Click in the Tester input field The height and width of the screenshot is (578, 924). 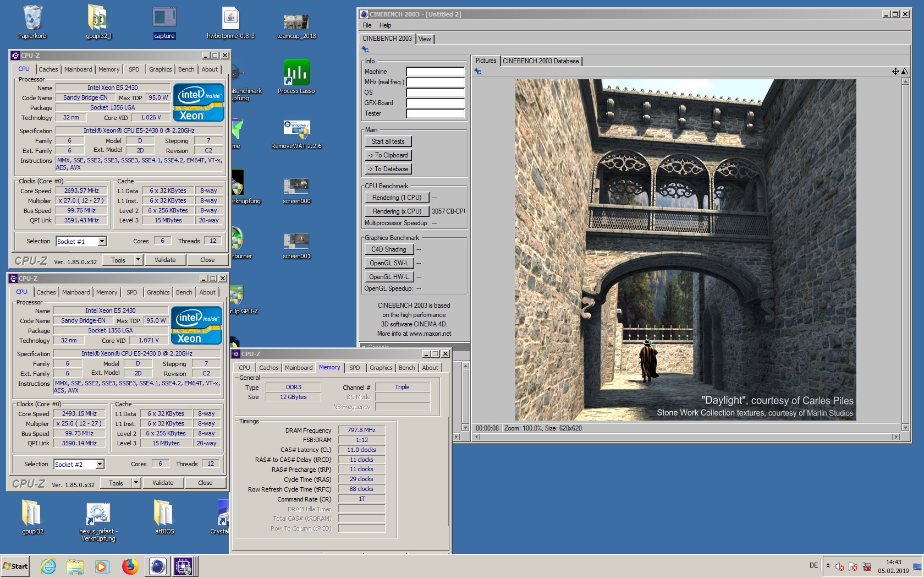[x=435, y=113]
